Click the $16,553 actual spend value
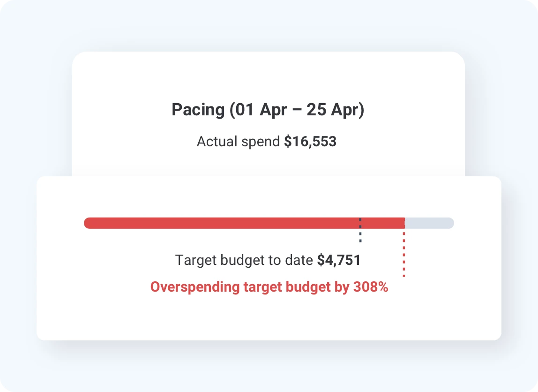Viewport: 538px width, 392px height. (310, 142)
